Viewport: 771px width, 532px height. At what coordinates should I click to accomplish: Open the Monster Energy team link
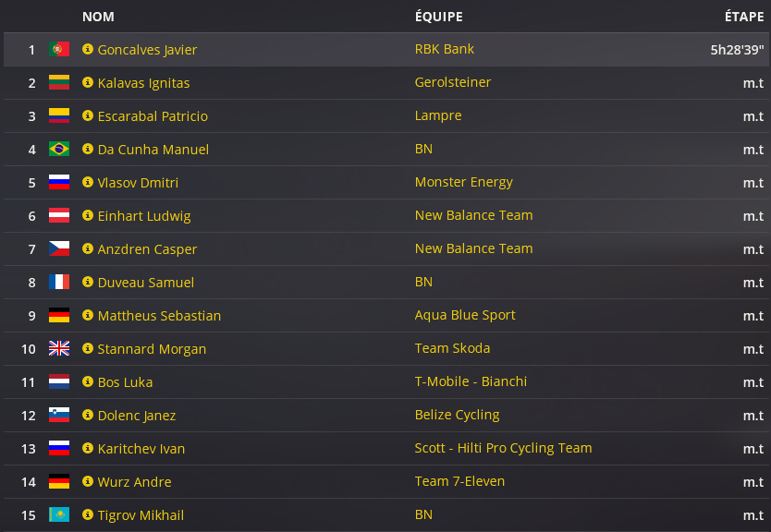coord(463,182)
